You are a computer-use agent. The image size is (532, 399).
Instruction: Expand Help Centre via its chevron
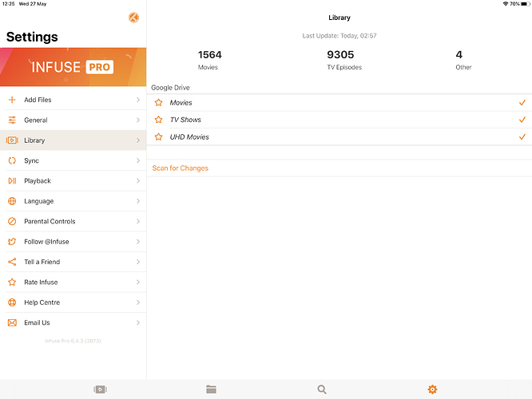click(x=138, y=302)
